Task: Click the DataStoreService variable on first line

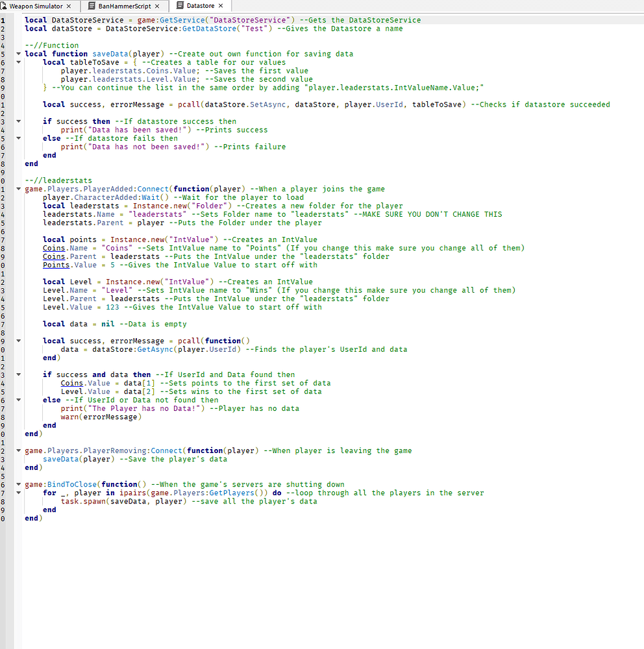Action: tap(88, 20)
